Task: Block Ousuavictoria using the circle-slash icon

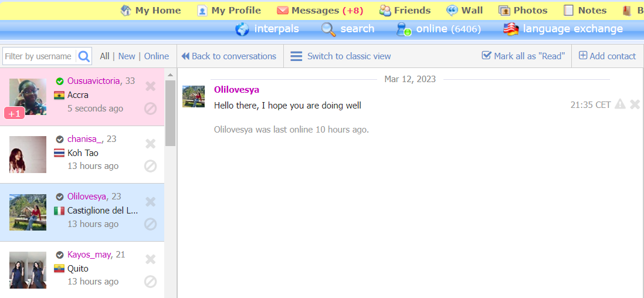Action: [x=150, y=109]
